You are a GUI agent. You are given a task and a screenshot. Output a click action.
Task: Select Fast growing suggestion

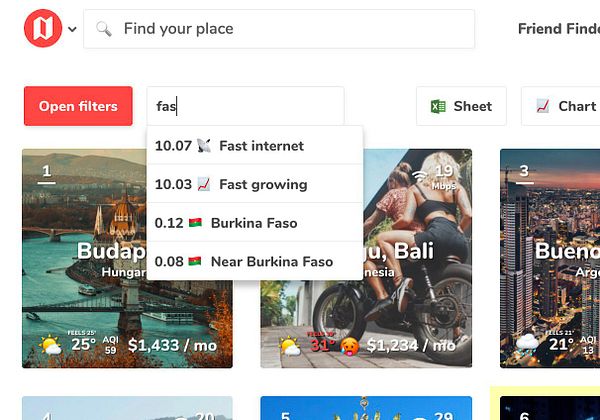255,184
